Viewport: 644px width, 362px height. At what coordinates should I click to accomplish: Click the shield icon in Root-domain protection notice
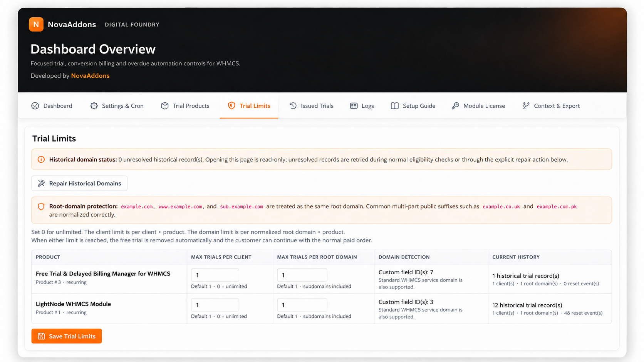click(41, 206)
